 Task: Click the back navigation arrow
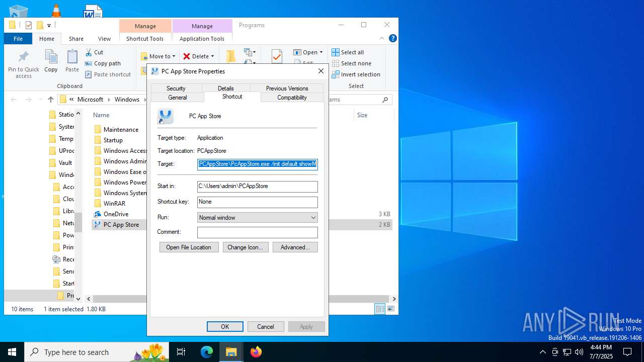(x=14, y=100)
